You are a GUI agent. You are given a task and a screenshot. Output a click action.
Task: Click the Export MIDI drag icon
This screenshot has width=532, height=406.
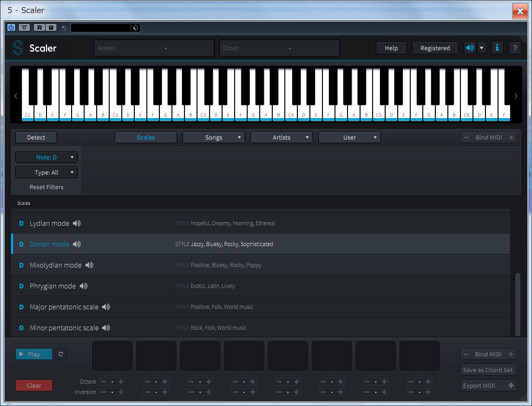(511, 385)
